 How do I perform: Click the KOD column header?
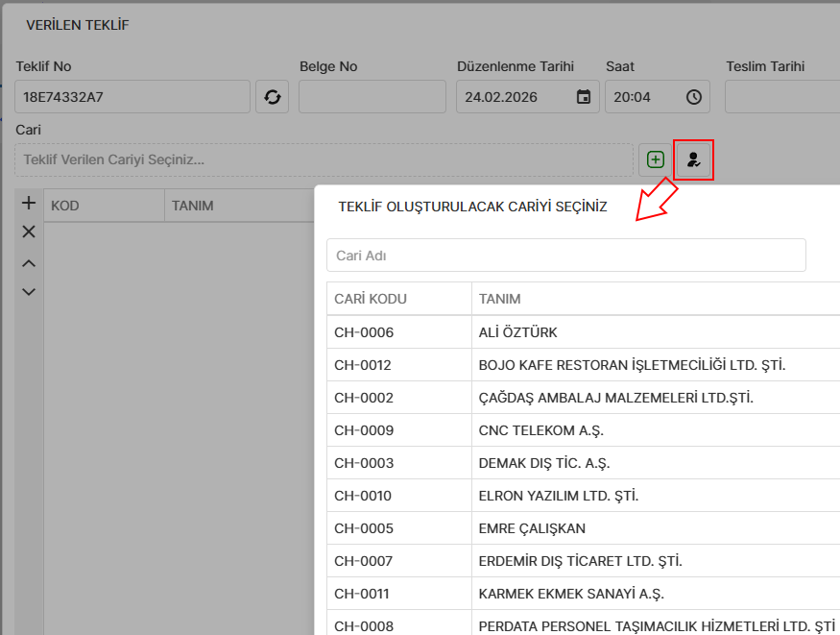click(65, 206)
